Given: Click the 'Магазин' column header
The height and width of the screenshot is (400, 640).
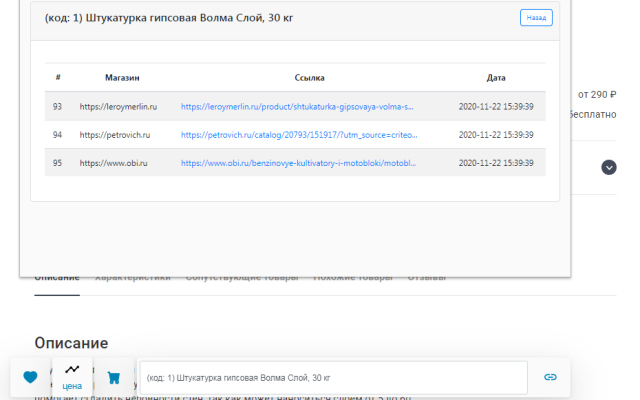Looking at the screenshot, I should coord(121,77).
